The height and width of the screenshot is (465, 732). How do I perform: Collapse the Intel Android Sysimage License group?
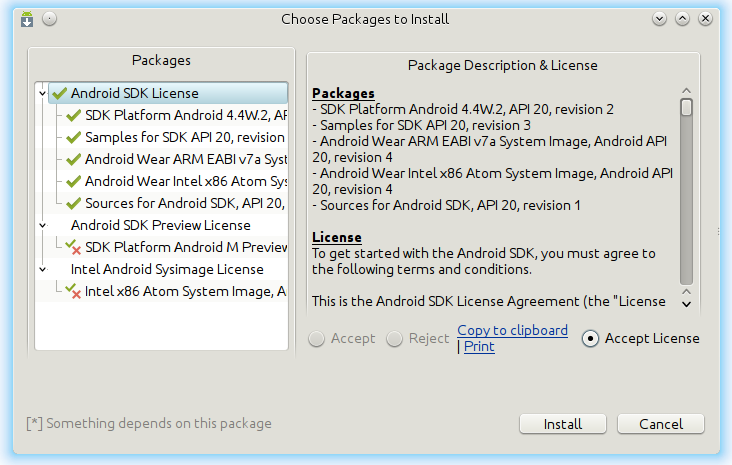(x=43, y=269)
